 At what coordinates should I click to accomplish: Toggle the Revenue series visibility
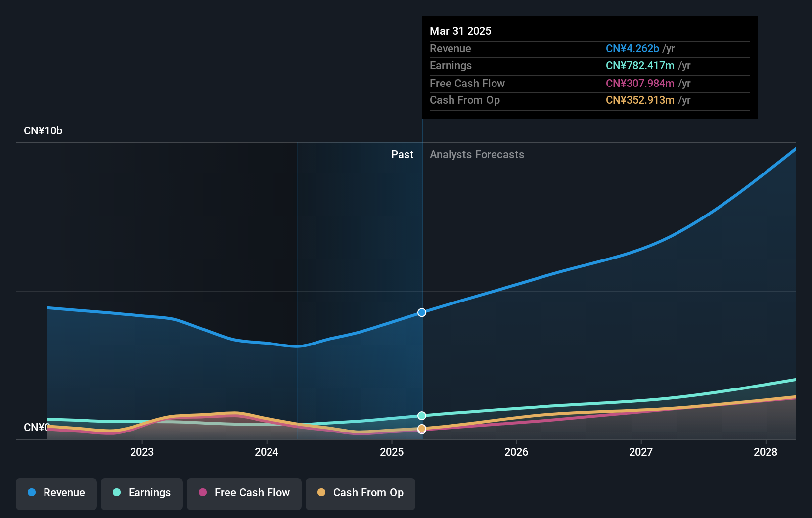56,494
